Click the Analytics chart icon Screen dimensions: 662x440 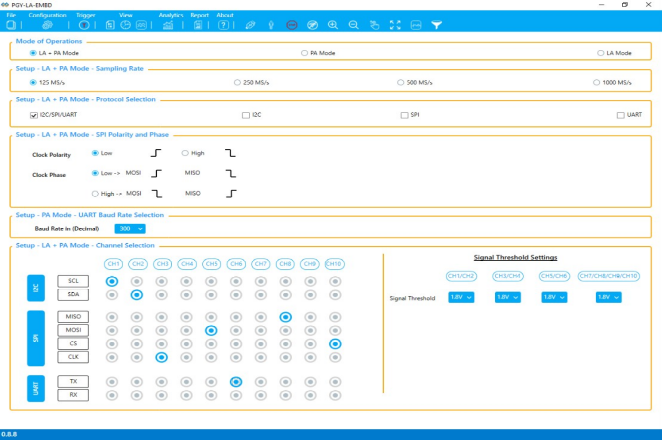click(168, 24)
